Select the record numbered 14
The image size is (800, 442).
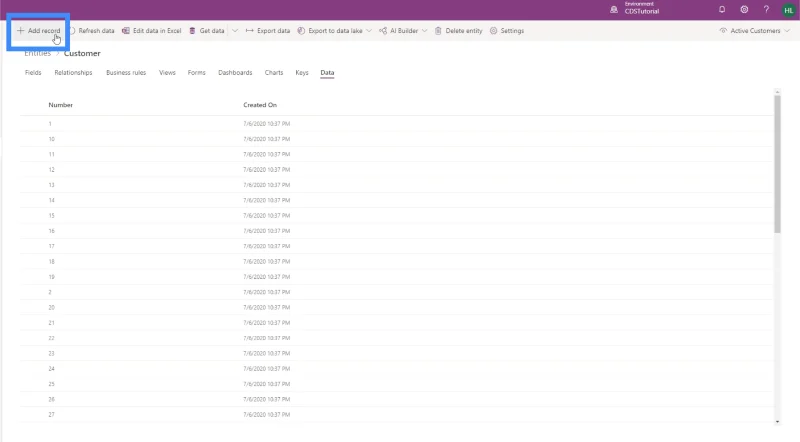[396, 200]
